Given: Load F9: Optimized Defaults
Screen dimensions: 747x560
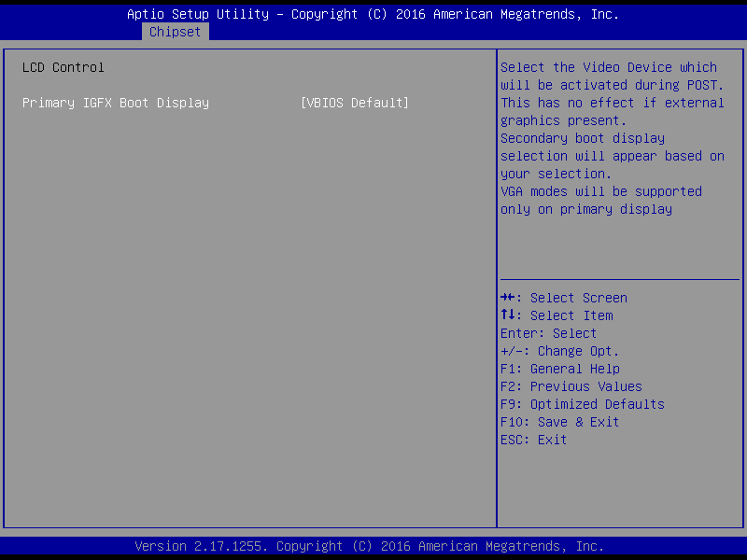Looking at the screenshot, I should tap(582, 404).
